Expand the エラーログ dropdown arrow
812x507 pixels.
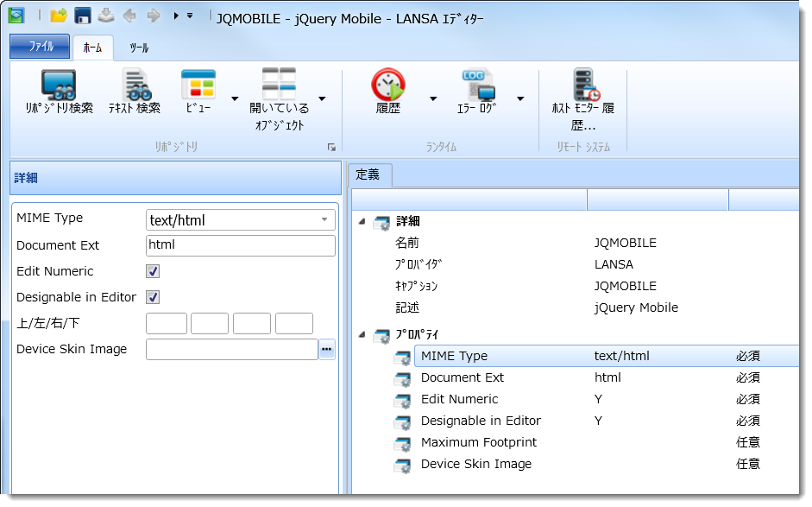tap(520, 98)
